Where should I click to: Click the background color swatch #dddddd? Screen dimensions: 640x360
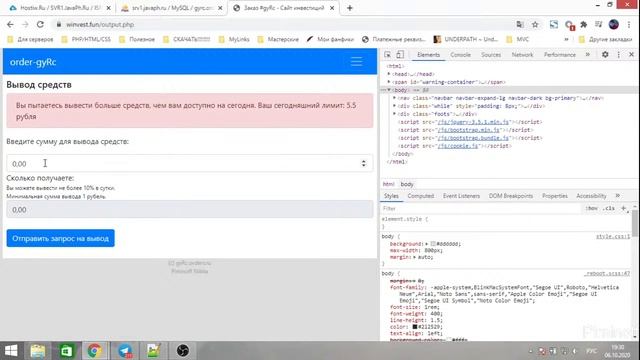point(433,244)
